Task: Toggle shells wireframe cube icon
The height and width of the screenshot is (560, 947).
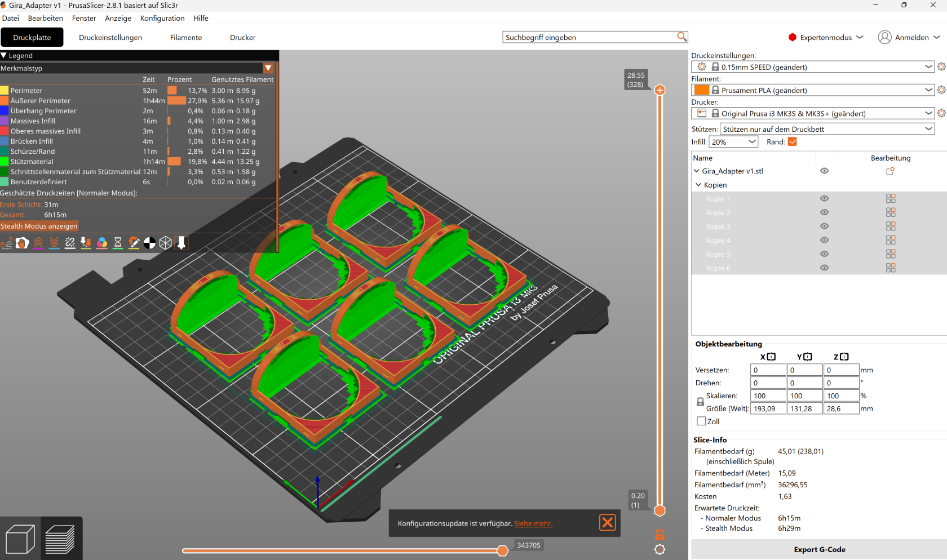Action: click(x=165, y=243)
